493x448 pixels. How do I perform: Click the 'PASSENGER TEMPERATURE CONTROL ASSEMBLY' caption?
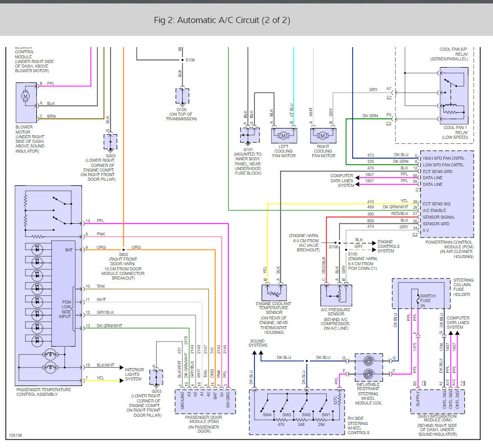click(x=44, y=392)
